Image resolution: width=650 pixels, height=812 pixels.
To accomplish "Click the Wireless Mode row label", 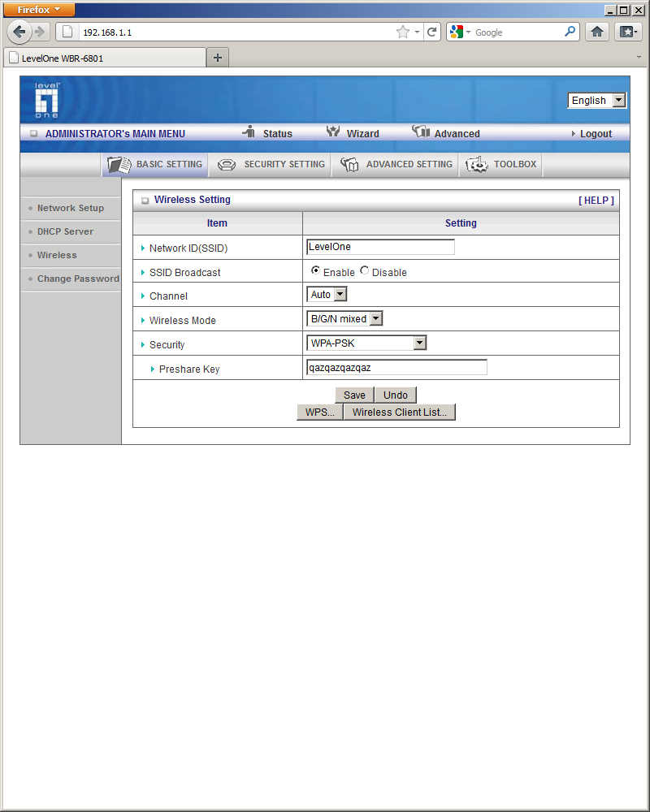I will (x=183, y=321).
